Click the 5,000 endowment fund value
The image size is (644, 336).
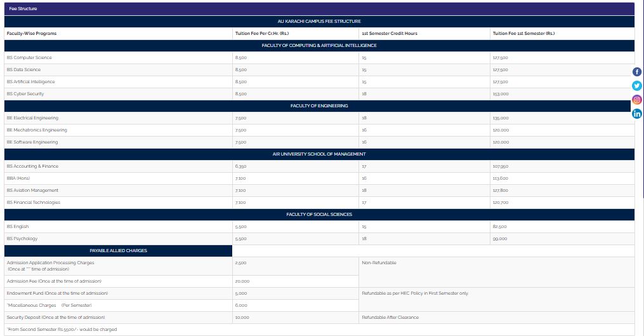[x=240, y=293]
